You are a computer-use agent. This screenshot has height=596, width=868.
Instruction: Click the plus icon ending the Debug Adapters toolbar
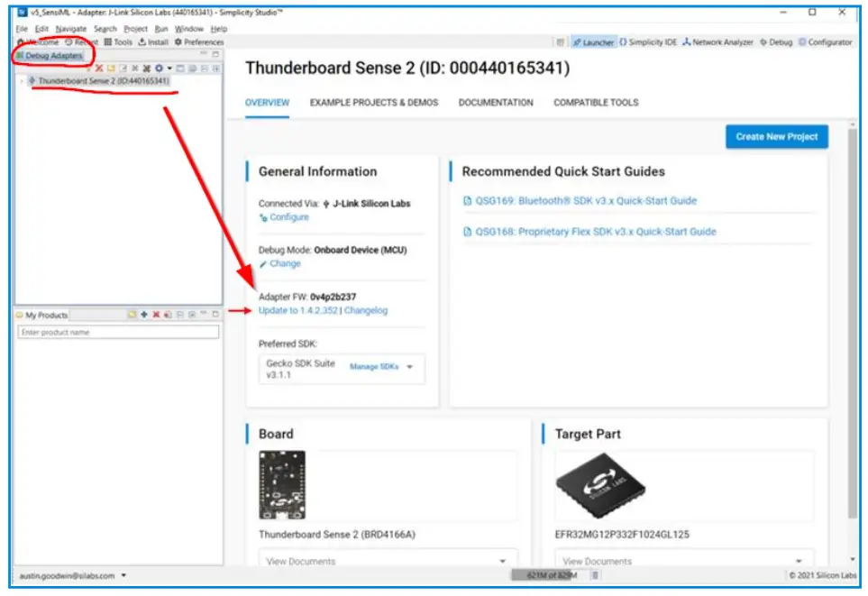pos(216,69)
